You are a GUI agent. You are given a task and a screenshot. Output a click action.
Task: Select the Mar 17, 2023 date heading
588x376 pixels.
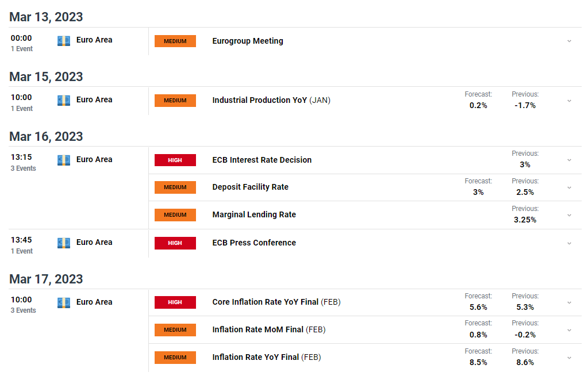(x=46, y=279)
